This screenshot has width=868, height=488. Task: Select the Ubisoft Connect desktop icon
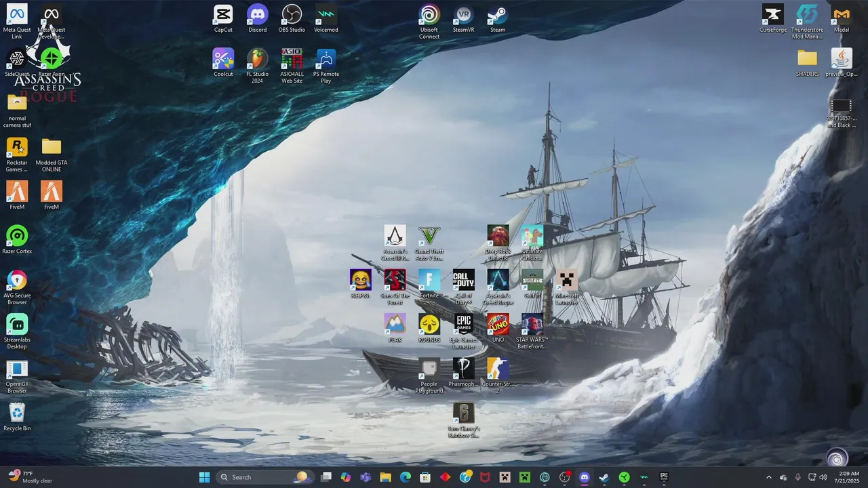point(429,22)
